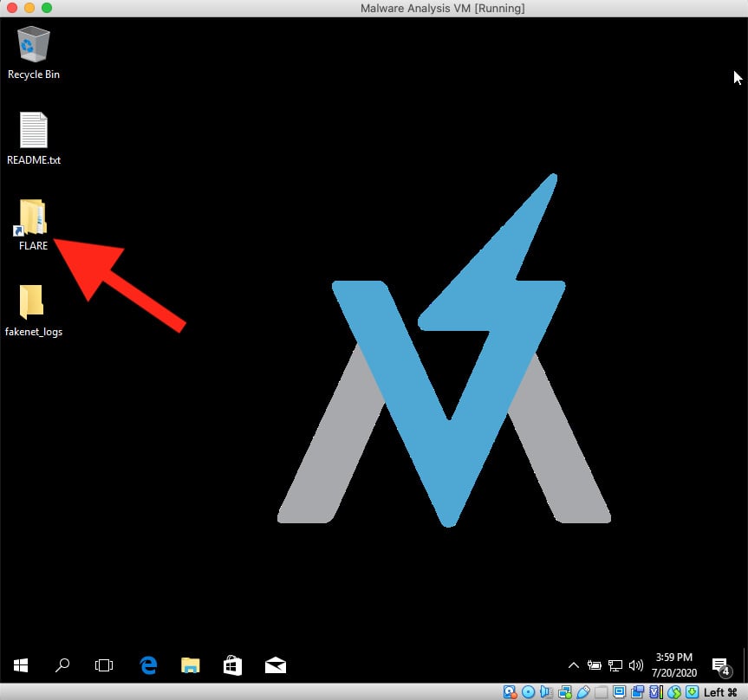The height and width of the screenshot is (700, 748).
Task: Show hidden system tray icons
Action: 574,665
